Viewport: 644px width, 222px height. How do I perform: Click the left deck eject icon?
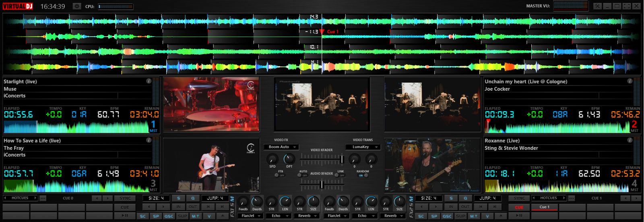pyautogui.click(x=223, y=216)
